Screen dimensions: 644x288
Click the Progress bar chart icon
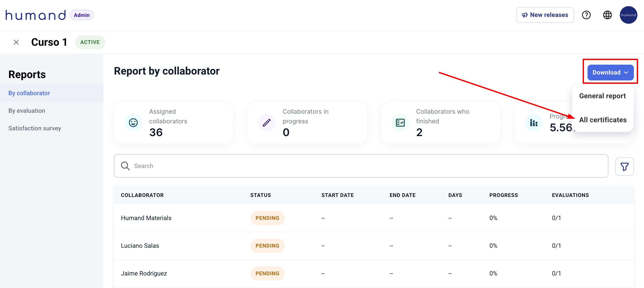pos(534,123)
